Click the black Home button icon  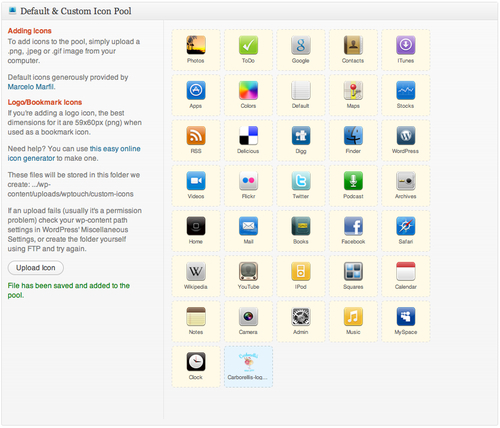[196, 226]
